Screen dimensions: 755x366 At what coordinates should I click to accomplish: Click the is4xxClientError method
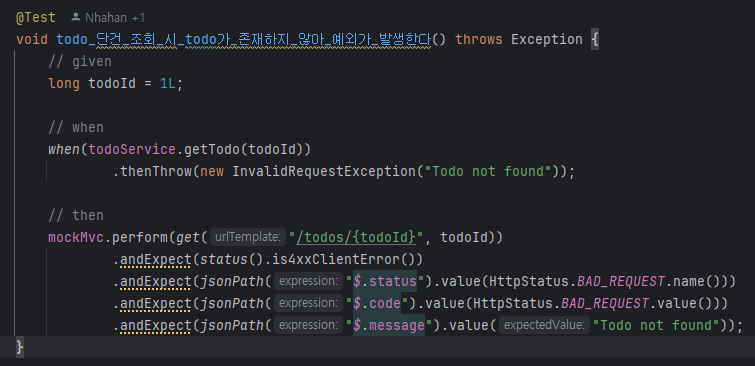click(336, 260)
